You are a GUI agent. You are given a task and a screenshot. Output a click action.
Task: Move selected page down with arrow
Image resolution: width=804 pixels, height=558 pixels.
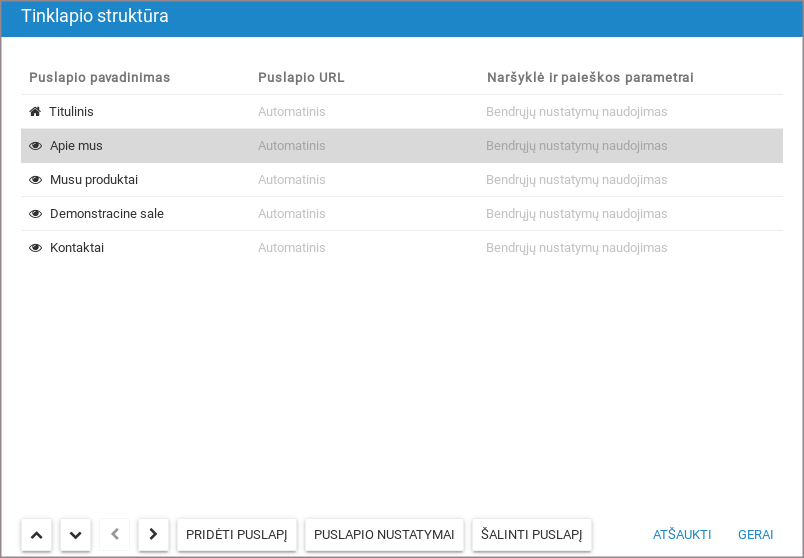(x=75, y=535)
